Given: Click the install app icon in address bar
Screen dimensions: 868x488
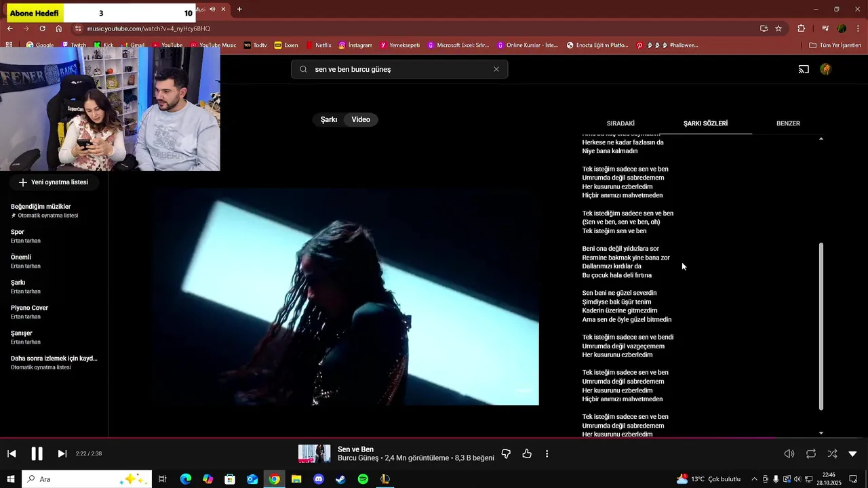Looking at the screenshot, I should click(764, 28).
